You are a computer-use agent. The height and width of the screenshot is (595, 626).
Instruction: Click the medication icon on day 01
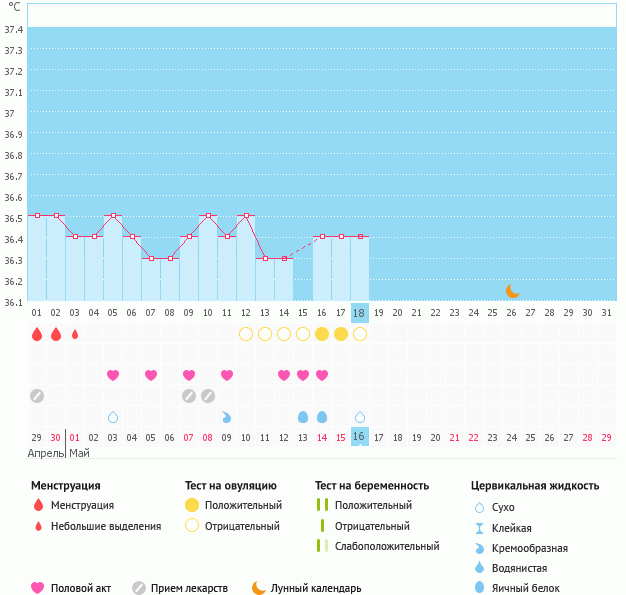tap(37, 396)
